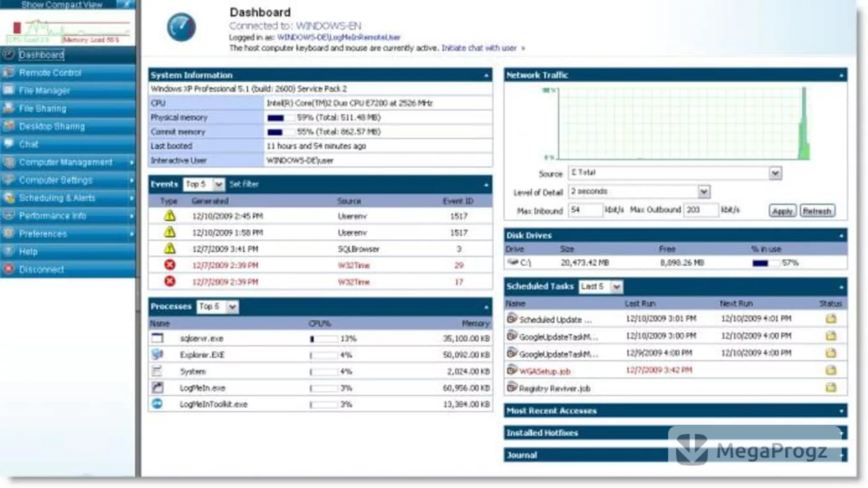Click the red Disconnect sidebar icon
868x488 pixels.
[9, 269]
